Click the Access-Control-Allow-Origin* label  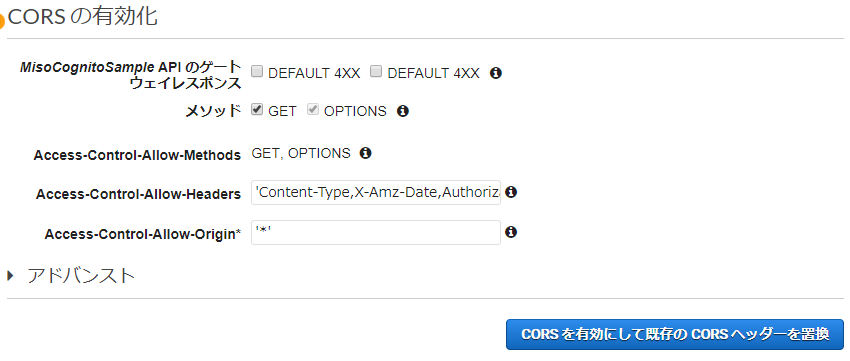point(143,234)
